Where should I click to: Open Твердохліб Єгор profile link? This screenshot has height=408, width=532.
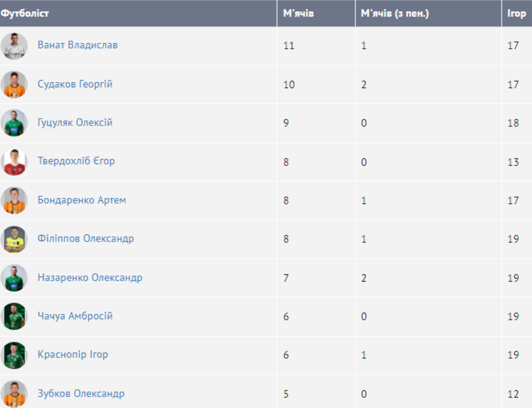[x=76, y=161]
